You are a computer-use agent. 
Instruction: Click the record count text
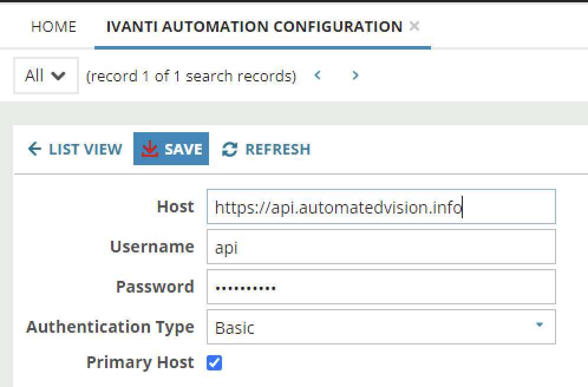(x=191, y=76)
